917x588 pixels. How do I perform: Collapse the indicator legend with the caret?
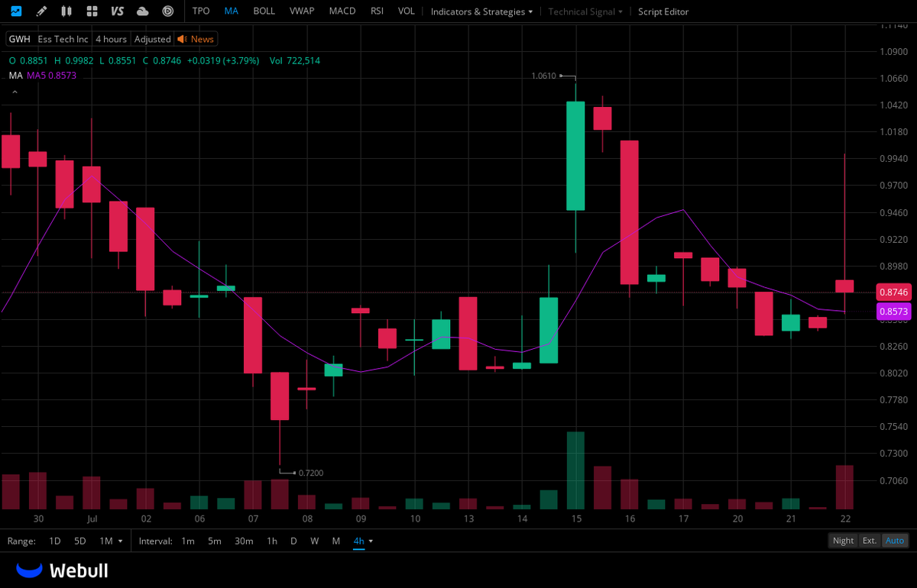coord(14,92)
